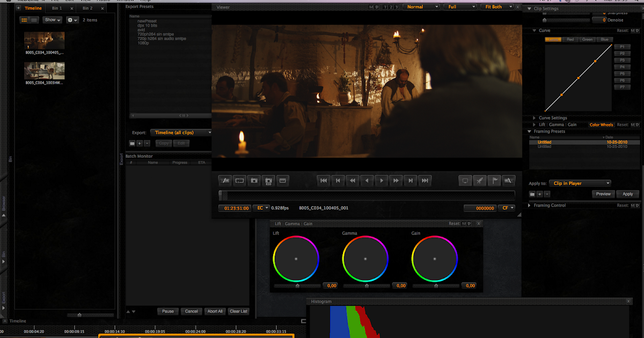Click the Denoise slider
This screenshot has height=338, width=644.
pyautogui.click(x=566, y=20)
